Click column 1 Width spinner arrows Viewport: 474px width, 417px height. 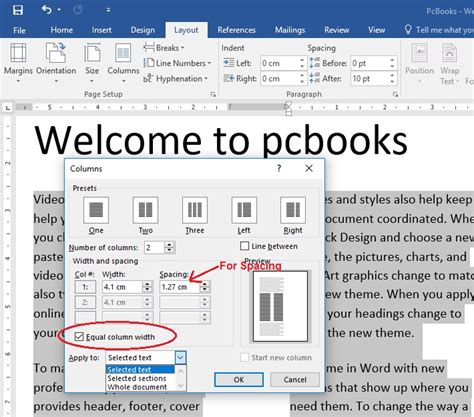tap(147, 287)
